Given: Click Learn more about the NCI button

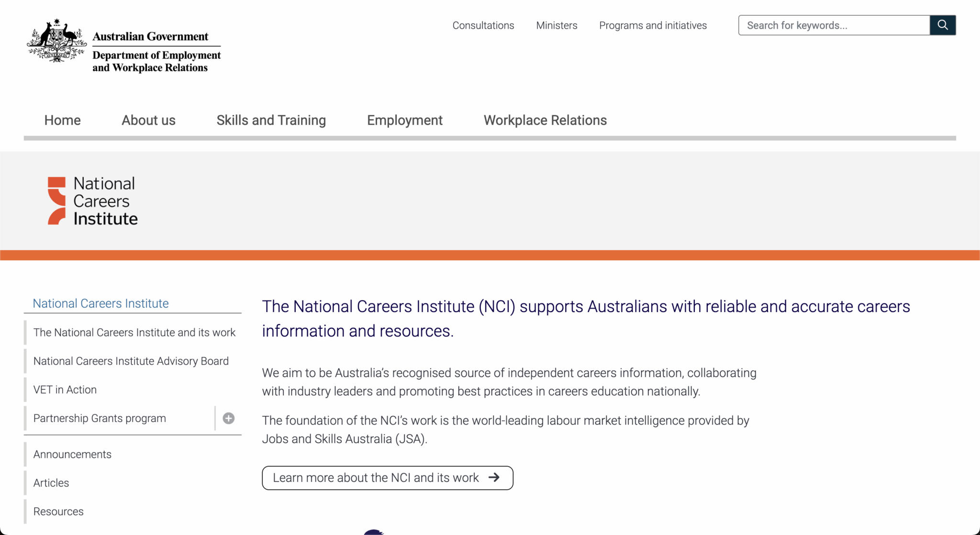Looking at the screenshot, I should point(388,478).
